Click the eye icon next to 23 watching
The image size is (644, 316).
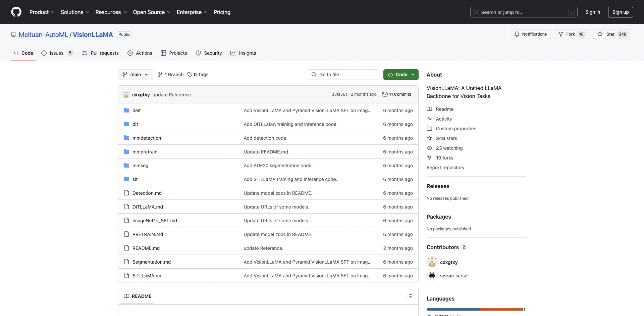pos(429,148)
